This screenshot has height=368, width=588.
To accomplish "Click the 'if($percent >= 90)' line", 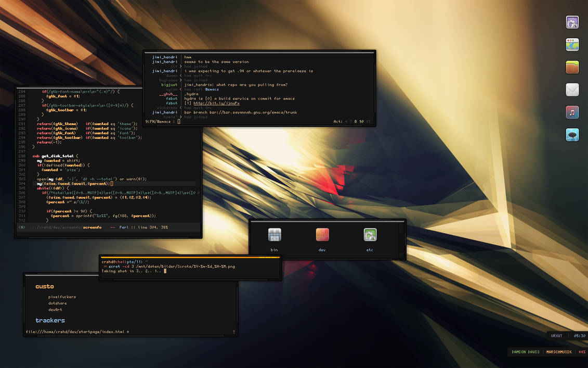I will click(69, 211).
